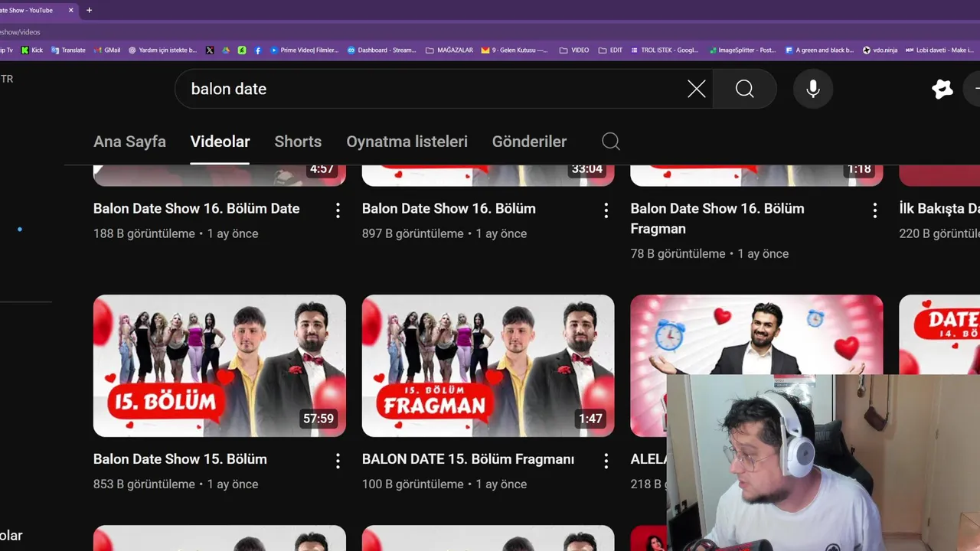
Task: Switch to the Shorts tab
Action: point(298,142)
